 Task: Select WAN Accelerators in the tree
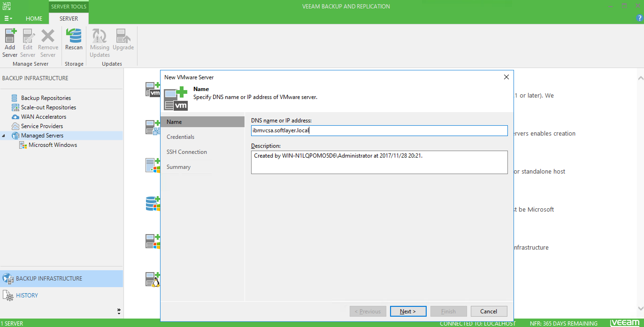(x=43, y=117)
